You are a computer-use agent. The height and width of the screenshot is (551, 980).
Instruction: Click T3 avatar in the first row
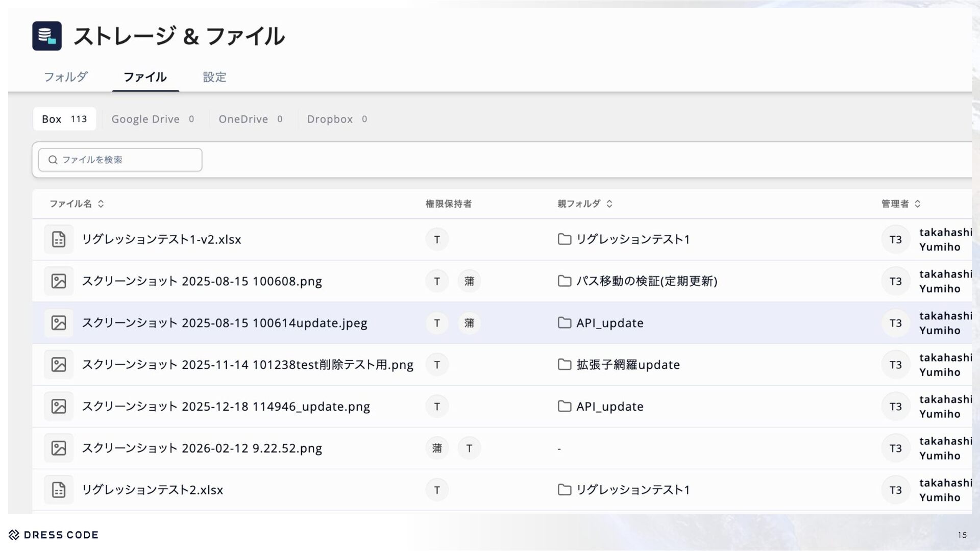point(895,240)
